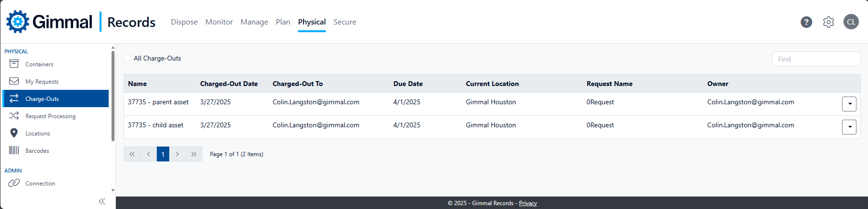
Task: Click the Locations pin icon
Action: pos(14,133)
